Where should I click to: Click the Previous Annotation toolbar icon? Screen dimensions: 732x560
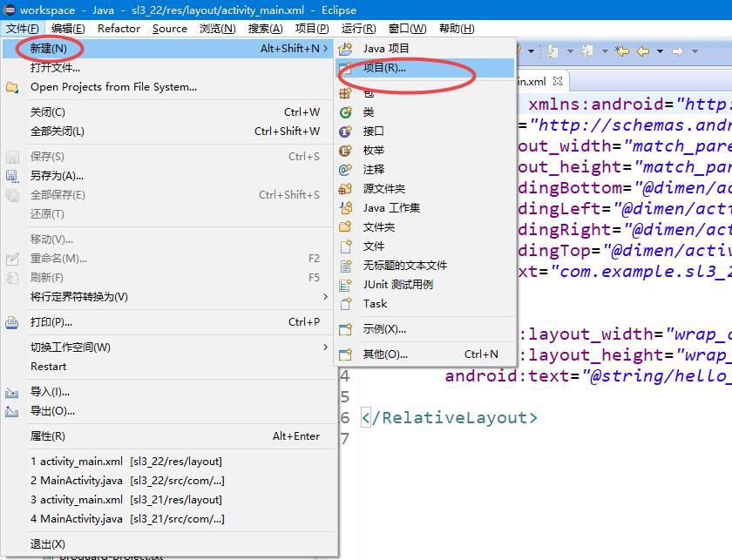587,51
